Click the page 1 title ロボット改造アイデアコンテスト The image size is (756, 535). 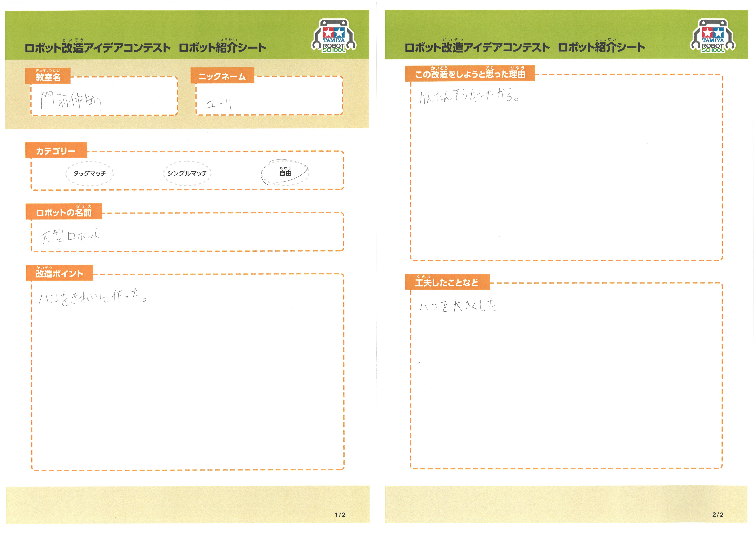click(98, 47)
